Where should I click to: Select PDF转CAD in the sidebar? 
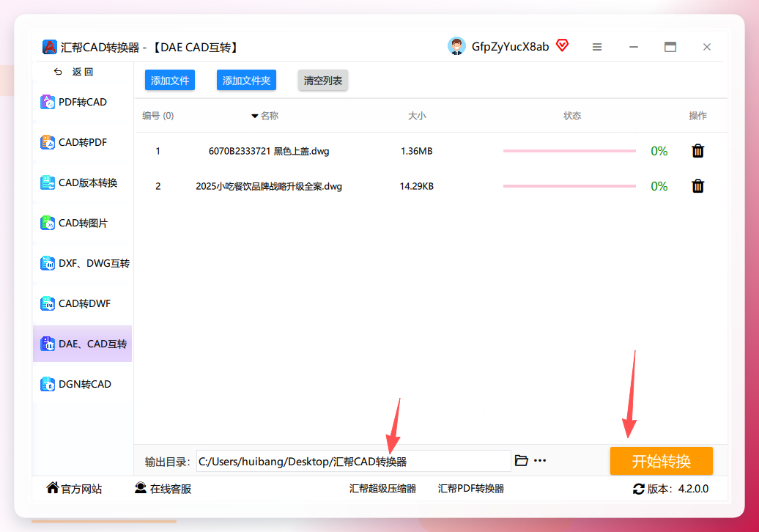(x=82, y=102)
